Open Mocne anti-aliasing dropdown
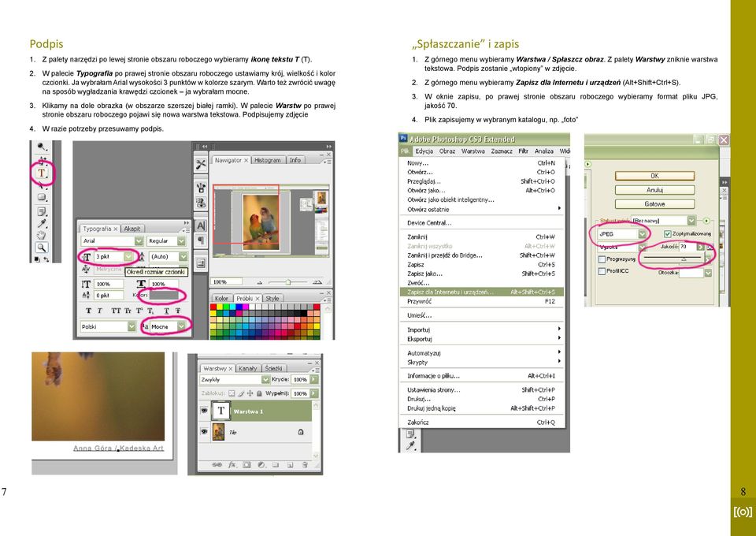756x536 pixels. pyautogui.click(x=181, y=326)
